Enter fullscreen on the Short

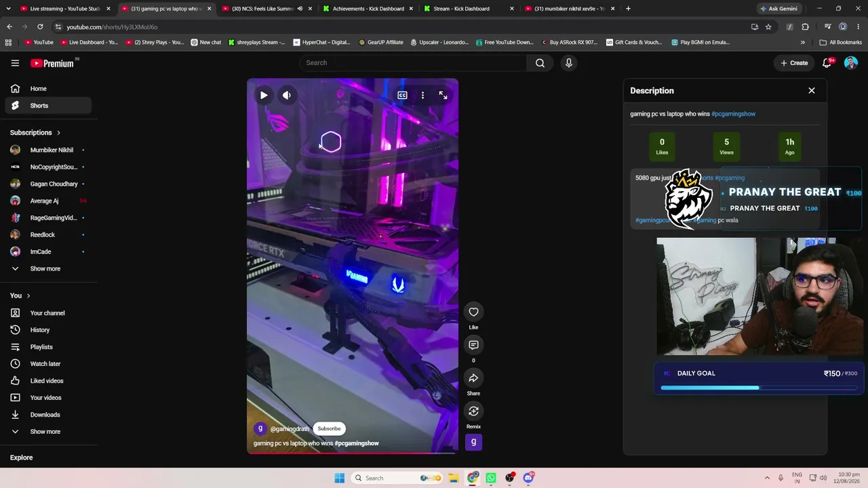(x=443, y=96)
